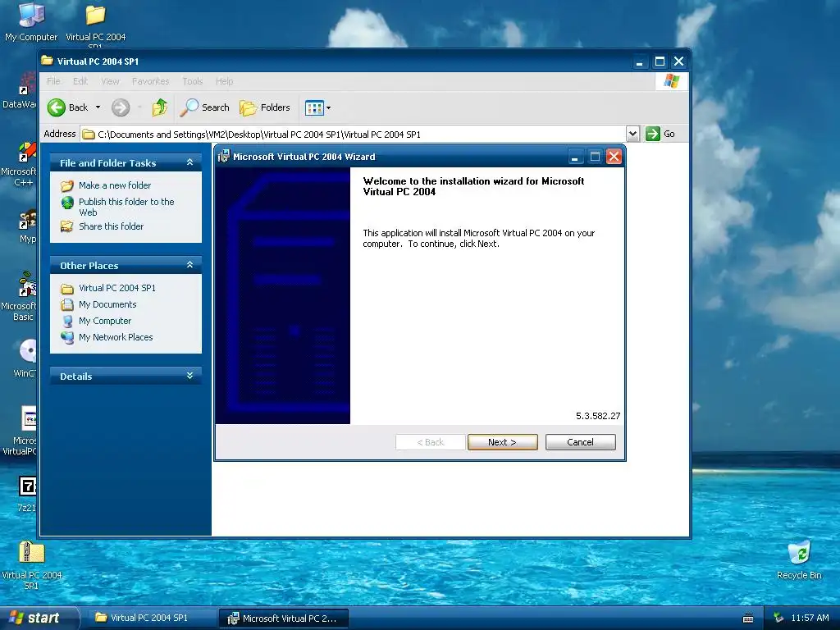Open the Favorites menu
Viewport: 840px width, 630px height.
click(151, 81)
